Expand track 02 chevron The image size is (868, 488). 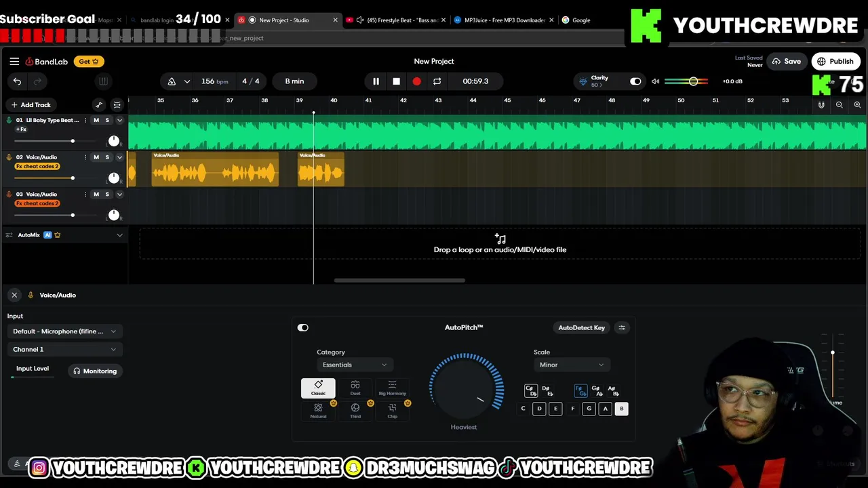click(x=119, y=157)
